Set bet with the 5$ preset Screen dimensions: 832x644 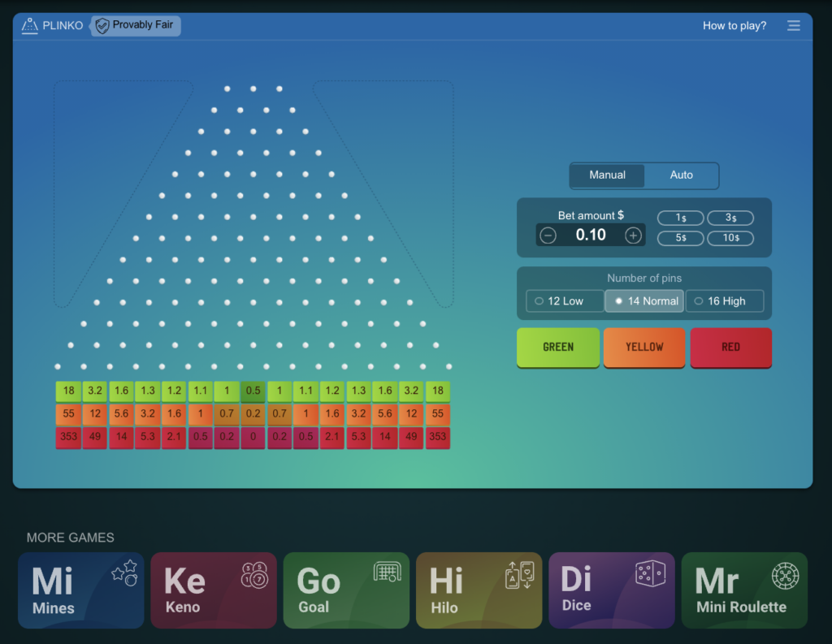(681, 238)
